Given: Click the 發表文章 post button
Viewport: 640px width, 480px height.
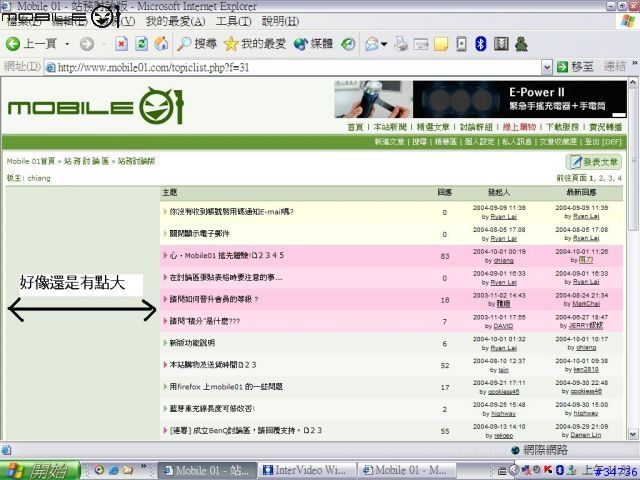Looking at the screenshot, I should pyautogui.click(x=593, y=162).
